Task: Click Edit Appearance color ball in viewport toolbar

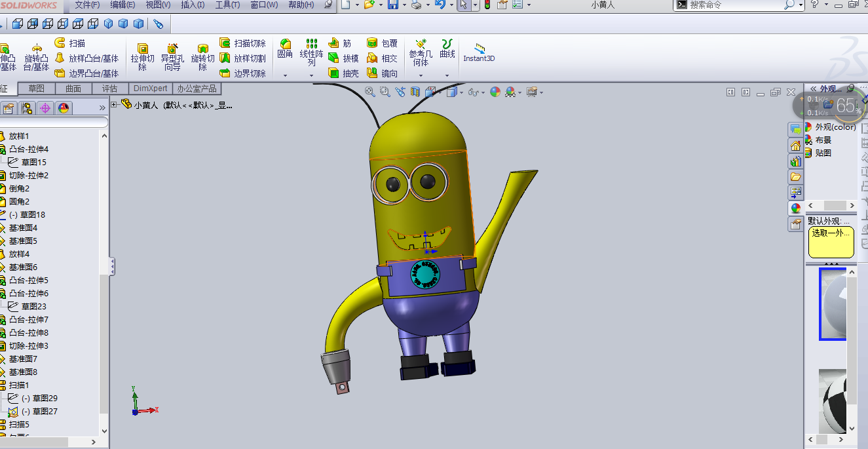Action: click(x=495, y=92)
